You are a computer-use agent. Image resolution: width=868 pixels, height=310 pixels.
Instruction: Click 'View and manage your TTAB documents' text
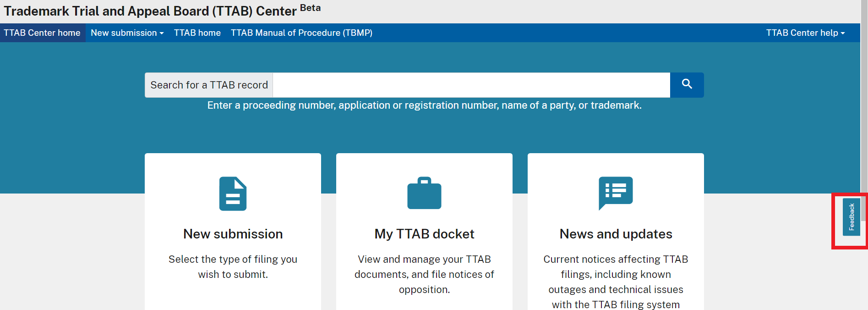[424, 274]
